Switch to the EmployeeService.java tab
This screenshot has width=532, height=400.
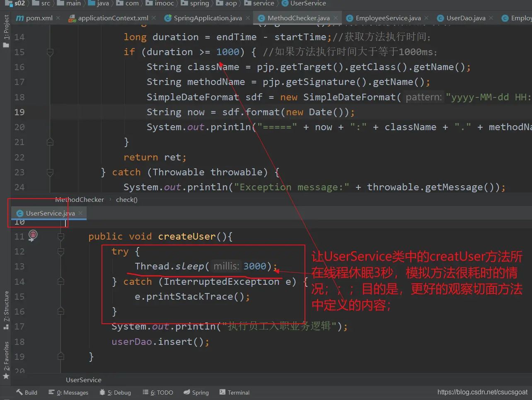point(388,18)
